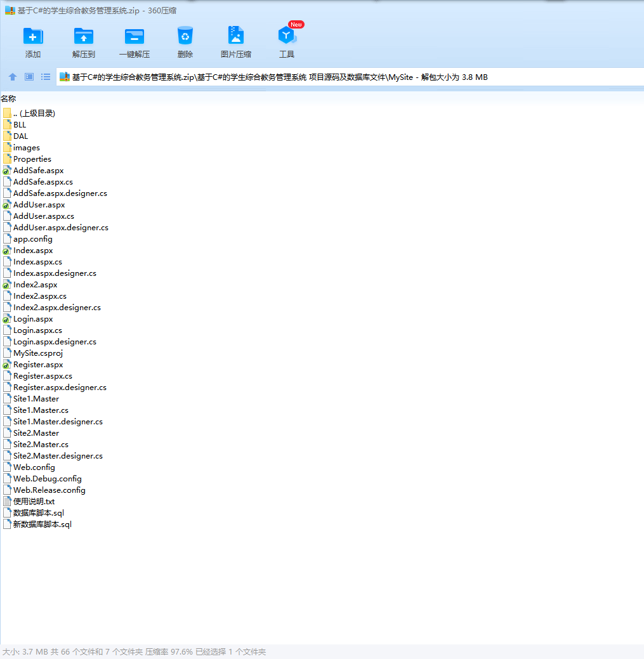Select AddSafe.aspx.designer.cs file name
Screen dimensions: 644x659
pyautogui.click(x=60, y=193)
